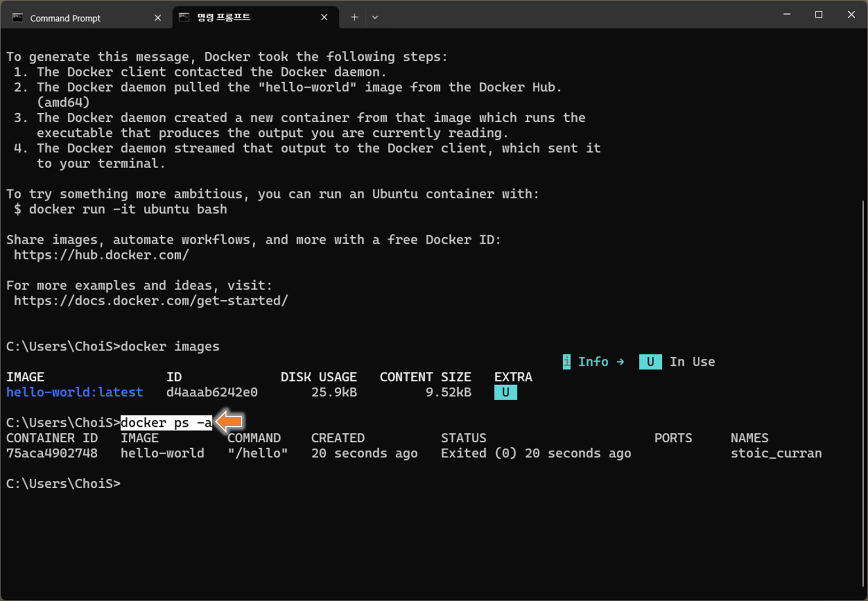Open the docs.docker.com/get-started link
This screenshot has width=868, height=601.
pos(151,301)
